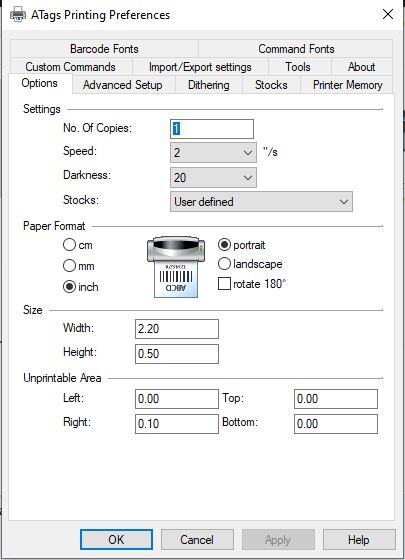
Task: Go to the Printer Memory tab
Action: [x=348, y=85]
